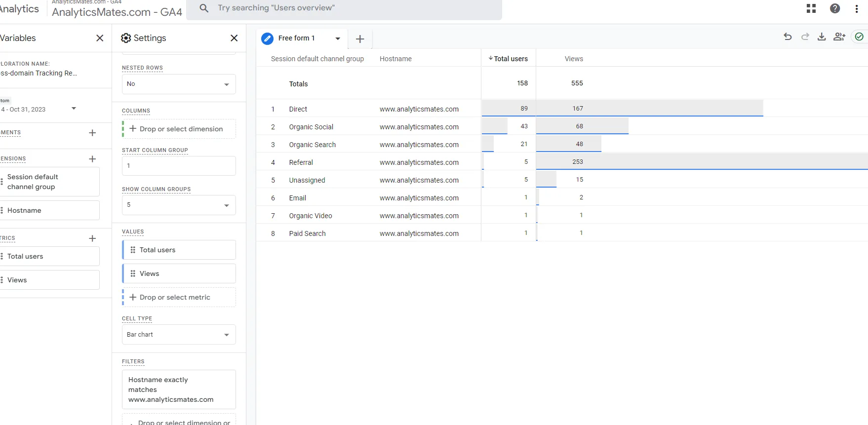Viewport: 868px width, 425px height.
Task: Click the Start Column Group input field
Action: click(x=179, y=166)
